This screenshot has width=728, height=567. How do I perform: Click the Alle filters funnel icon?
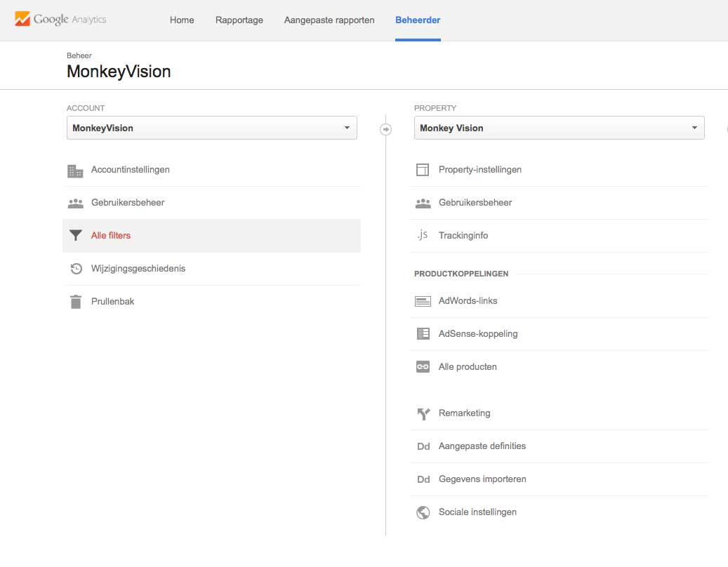75,236
